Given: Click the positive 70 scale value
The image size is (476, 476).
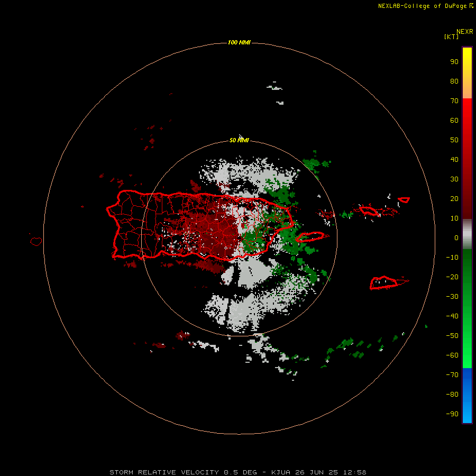Looking at the screenshot, I should (454, 101).
